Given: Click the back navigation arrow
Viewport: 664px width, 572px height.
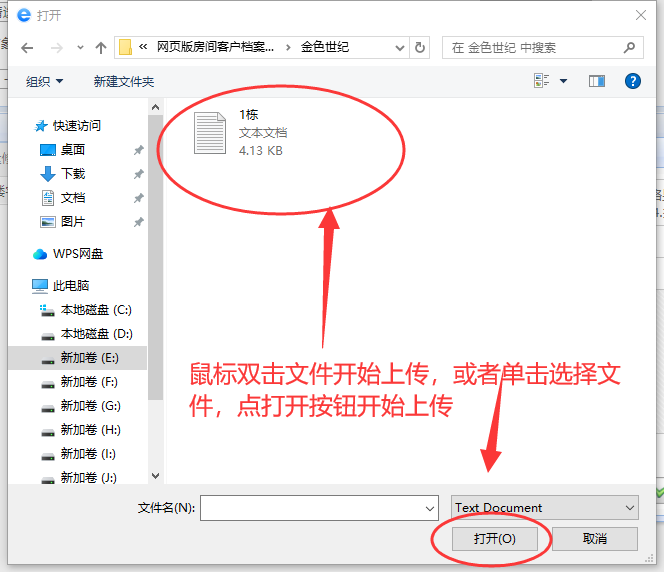Looking at the screenshot, I should [27, 47].
